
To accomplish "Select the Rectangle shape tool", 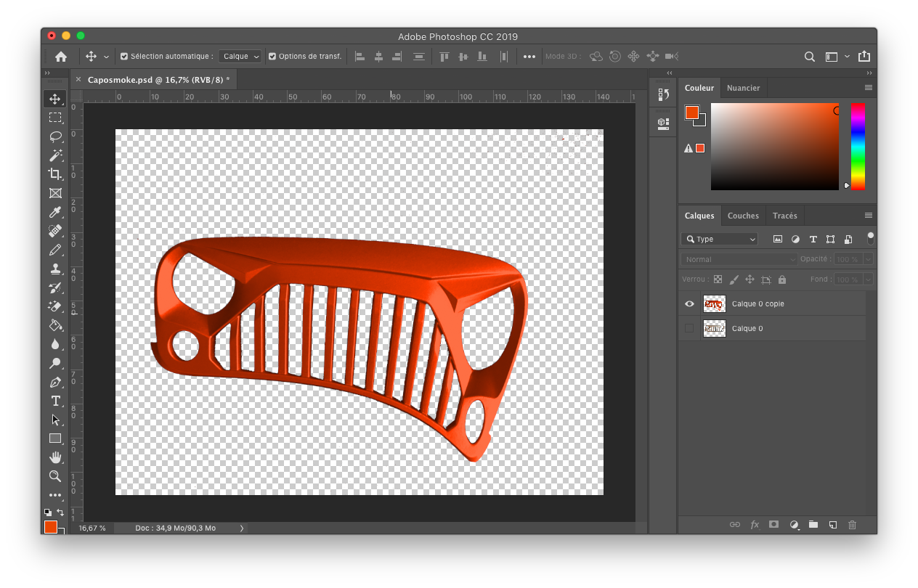I will point(55,438).
